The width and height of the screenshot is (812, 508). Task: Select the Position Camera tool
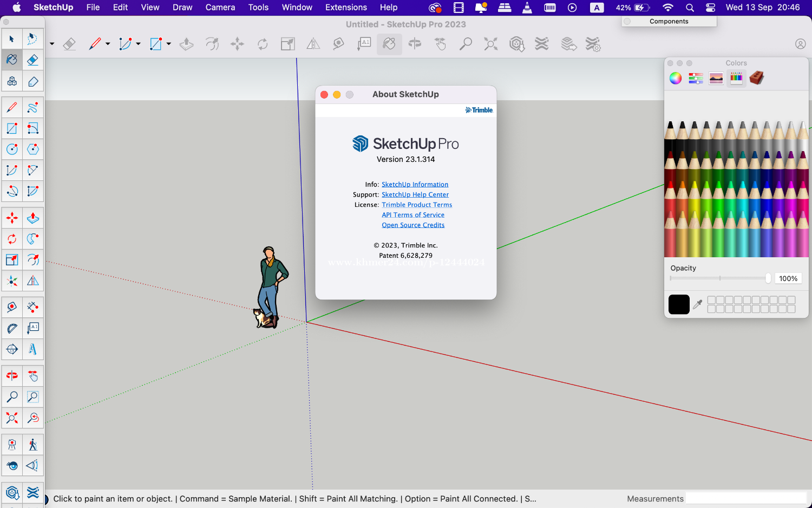coord(12,445)
